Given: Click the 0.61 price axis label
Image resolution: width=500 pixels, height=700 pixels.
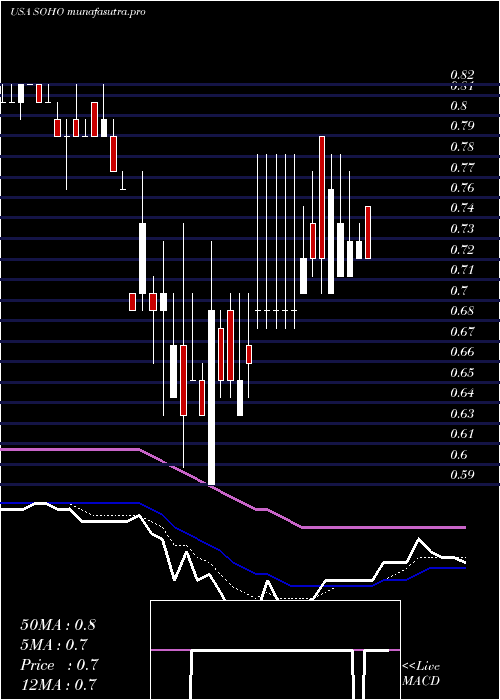Looking at the screenshot, I should [462, 433].
